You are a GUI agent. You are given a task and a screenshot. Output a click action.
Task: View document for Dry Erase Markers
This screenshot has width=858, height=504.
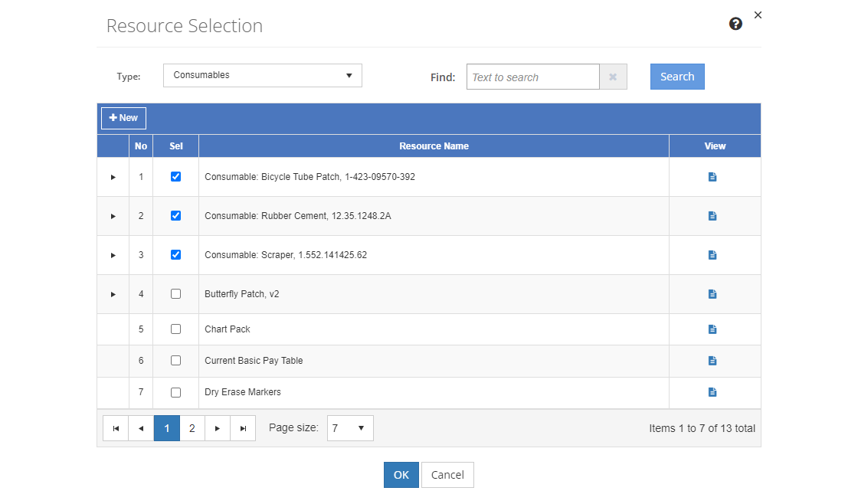click(x=712, y=392)
